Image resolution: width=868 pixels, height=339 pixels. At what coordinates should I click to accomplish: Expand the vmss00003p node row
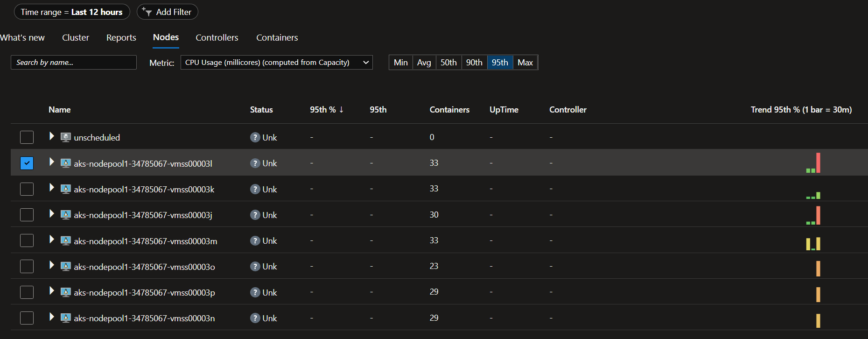tap(52, 291)
